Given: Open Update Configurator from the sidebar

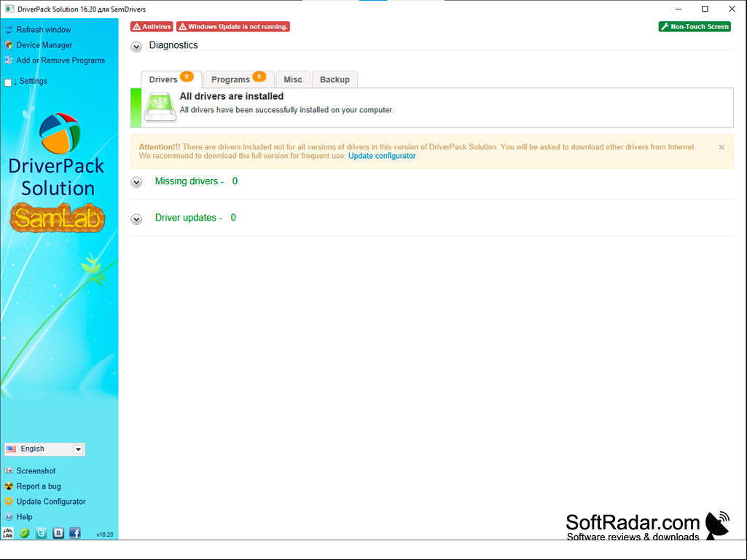Looking at the screenshot, I should click(x=45, y=502).
